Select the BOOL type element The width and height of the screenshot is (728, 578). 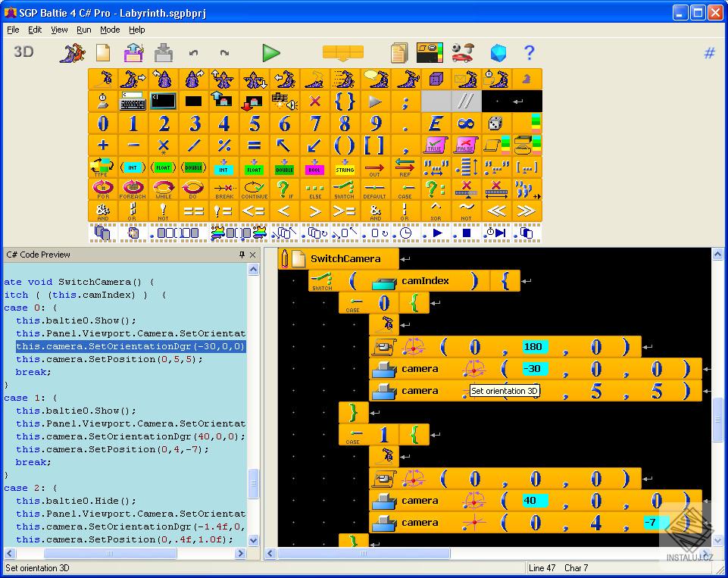315,167
